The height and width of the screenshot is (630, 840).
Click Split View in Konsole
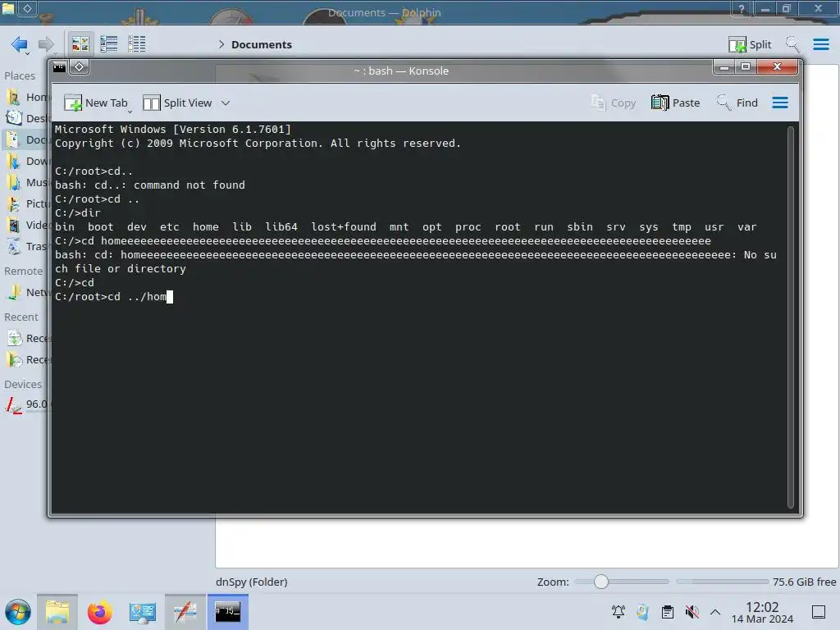click(x=178, y=103)
